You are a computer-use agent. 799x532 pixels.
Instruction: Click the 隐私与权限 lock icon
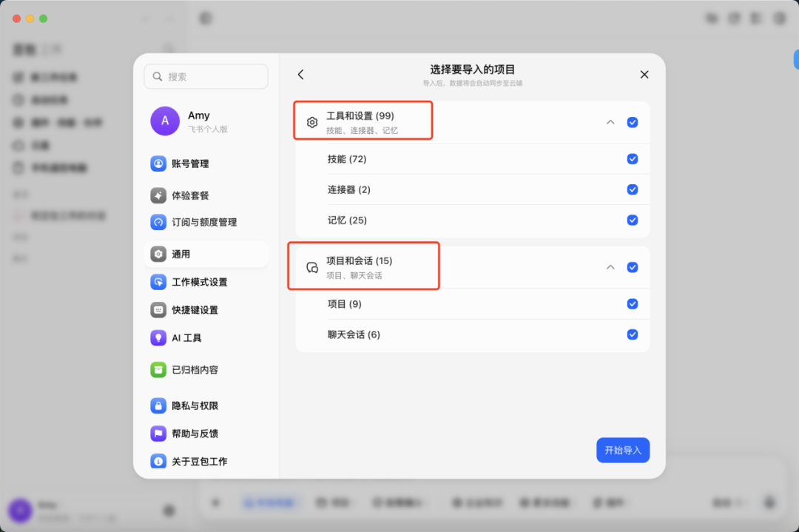click(x=158, y=405)
